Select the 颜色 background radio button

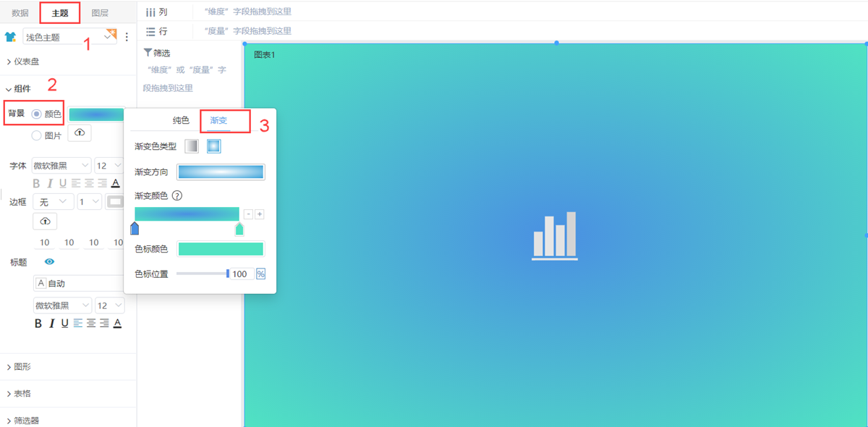[x=36, y=114]
